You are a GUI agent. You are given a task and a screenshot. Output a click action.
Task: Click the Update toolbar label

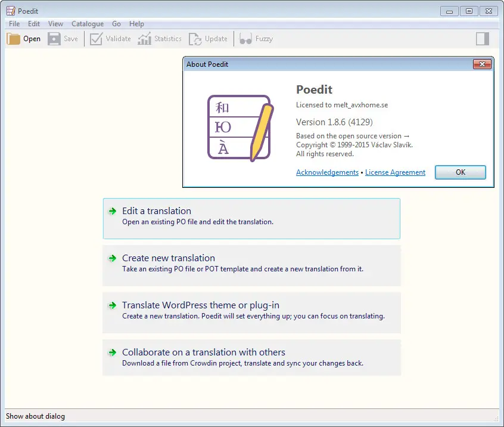coord(216,39)
